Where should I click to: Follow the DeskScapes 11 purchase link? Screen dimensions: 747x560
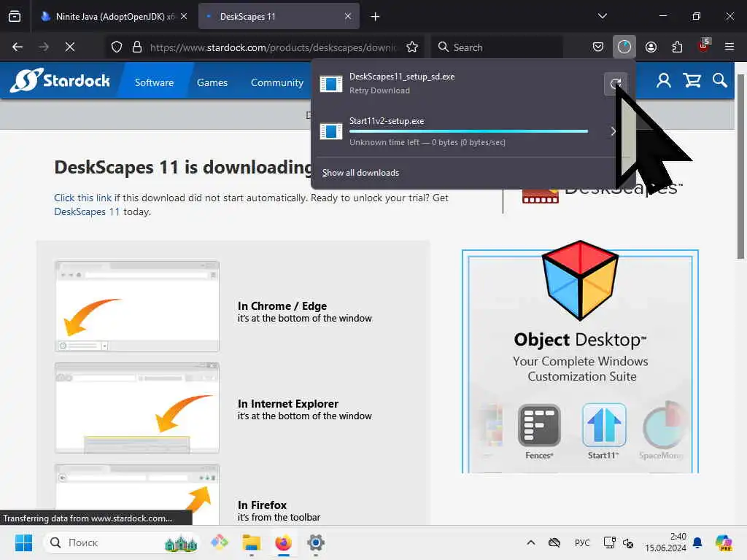click(87, 211)
